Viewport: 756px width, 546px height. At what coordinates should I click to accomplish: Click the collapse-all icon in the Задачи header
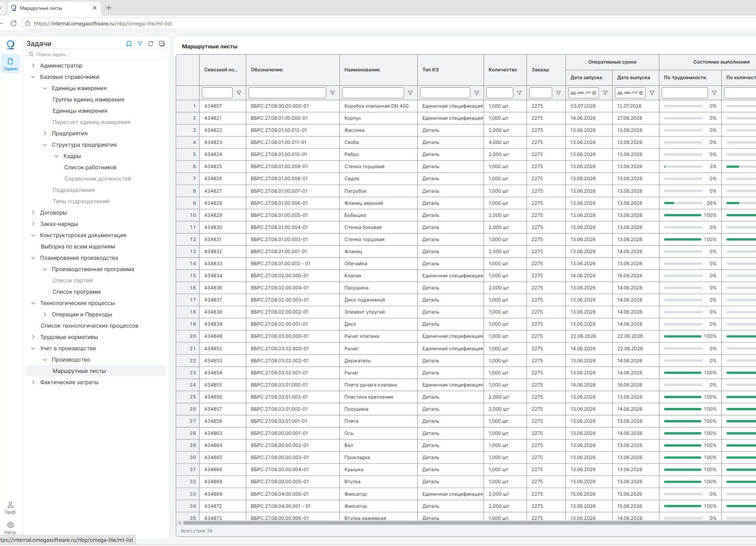[162, 44]
